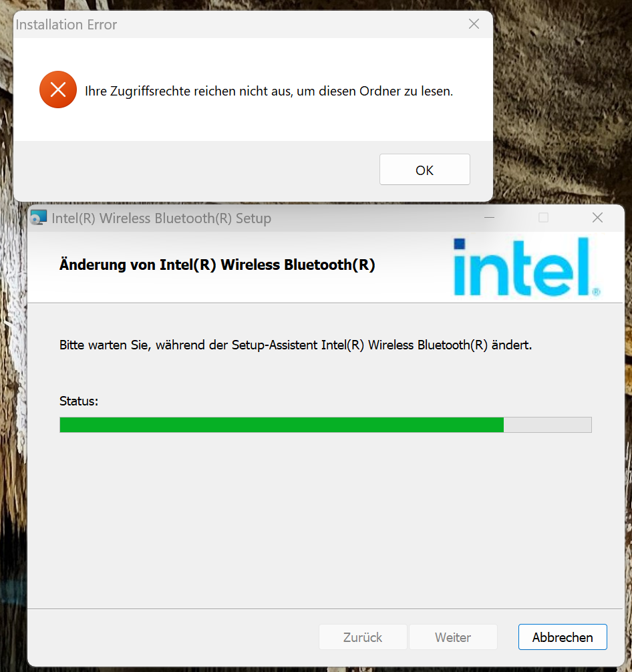The image size is (632, 672).
Task: Close the Installation Error dialog
Action: pyautogui.click(x=474, y=24)
